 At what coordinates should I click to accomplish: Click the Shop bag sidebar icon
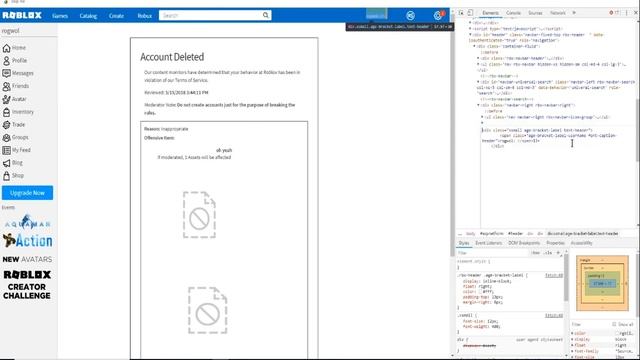[6, 176]
